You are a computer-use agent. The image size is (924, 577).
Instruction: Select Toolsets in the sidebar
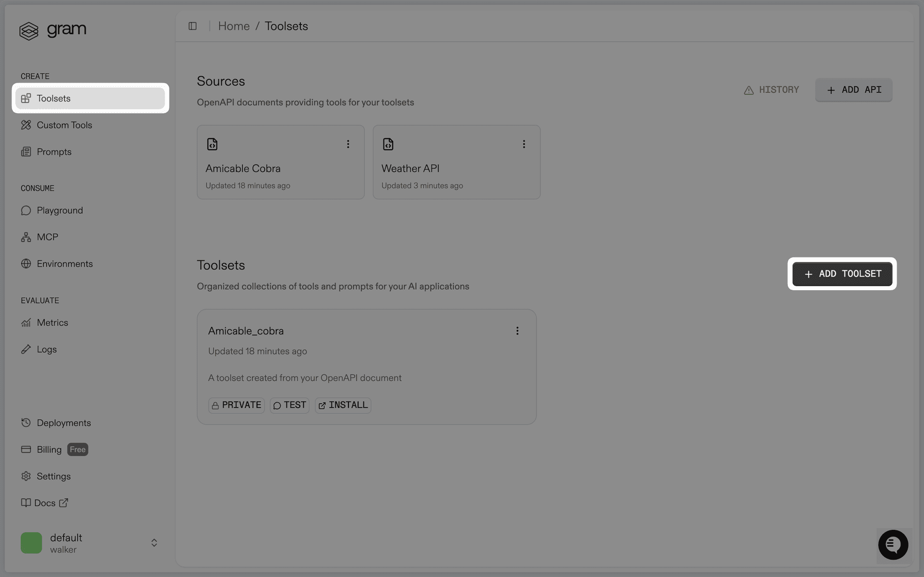[x=53, y=98]
